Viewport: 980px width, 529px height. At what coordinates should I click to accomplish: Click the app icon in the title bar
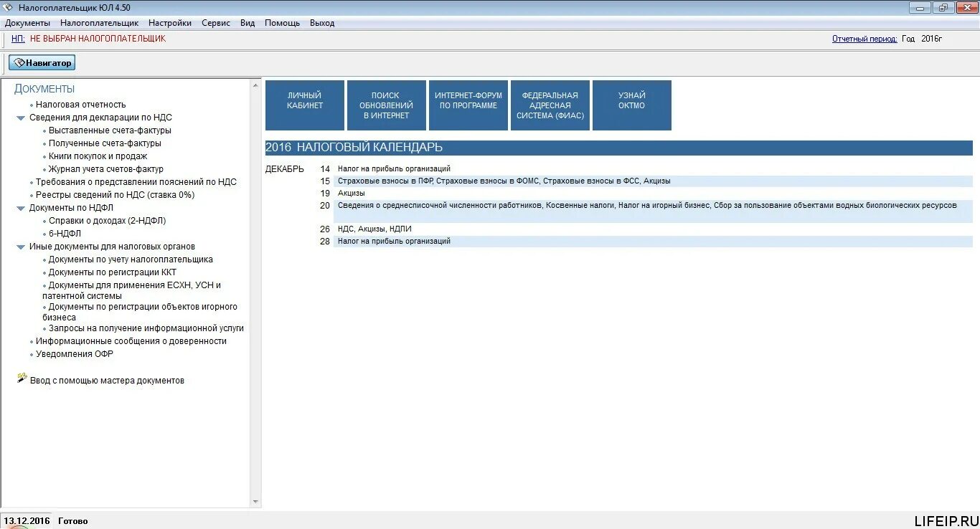(8, 7)
